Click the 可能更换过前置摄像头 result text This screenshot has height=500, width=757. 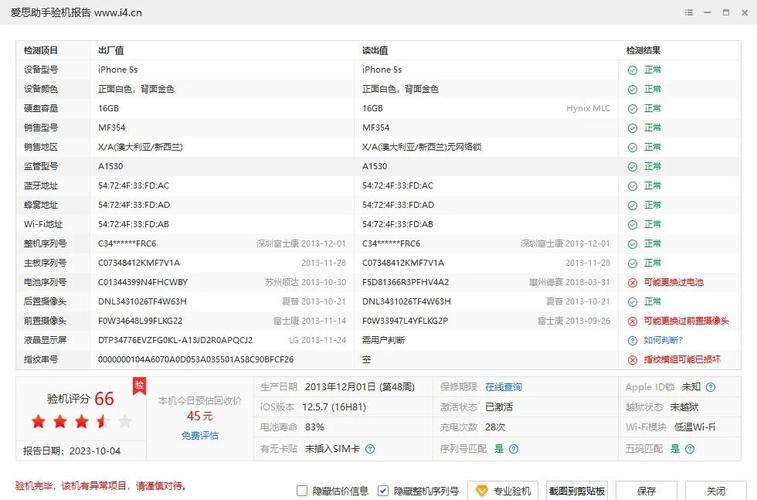point(686,321)
